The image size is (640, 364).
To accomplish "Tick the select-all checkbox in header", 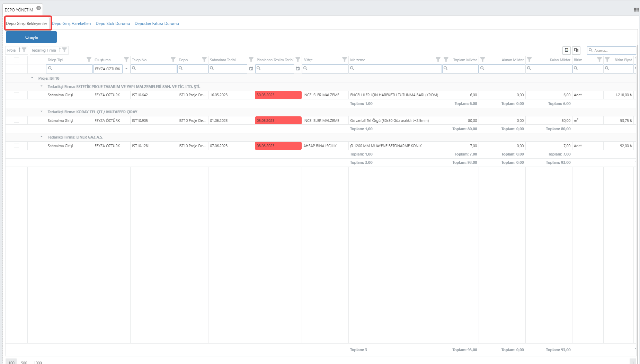I will [x=16, y=60].
